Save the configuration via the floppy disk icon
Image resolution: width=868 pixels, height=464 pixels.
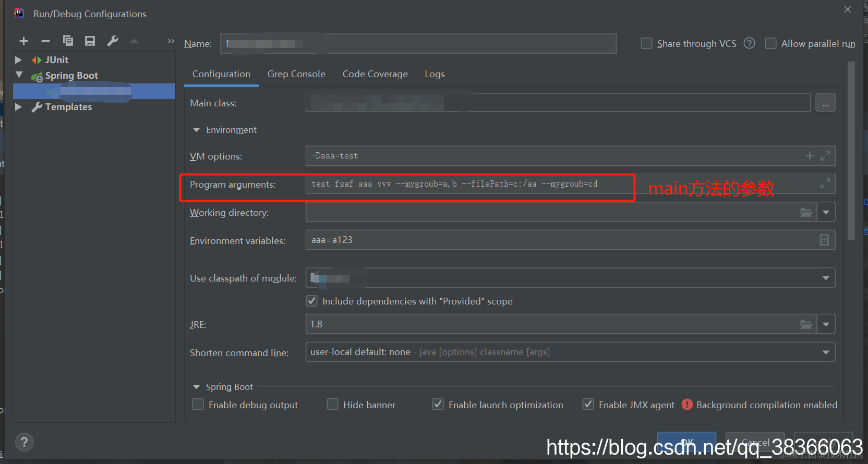point(90,41)
